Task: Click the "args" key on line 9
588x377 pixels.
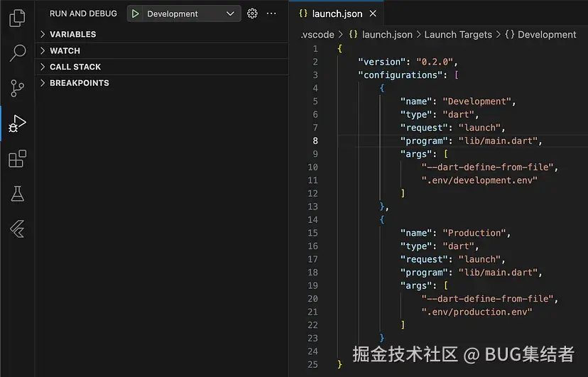Action: coord(416,154)
